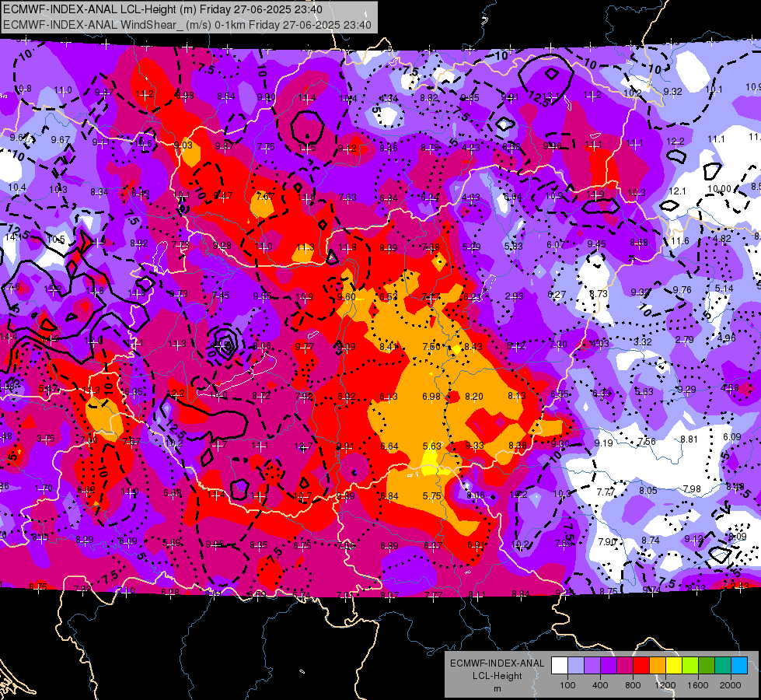Click the map value 1.70
761x700 pixels.
tap(44, 488)
